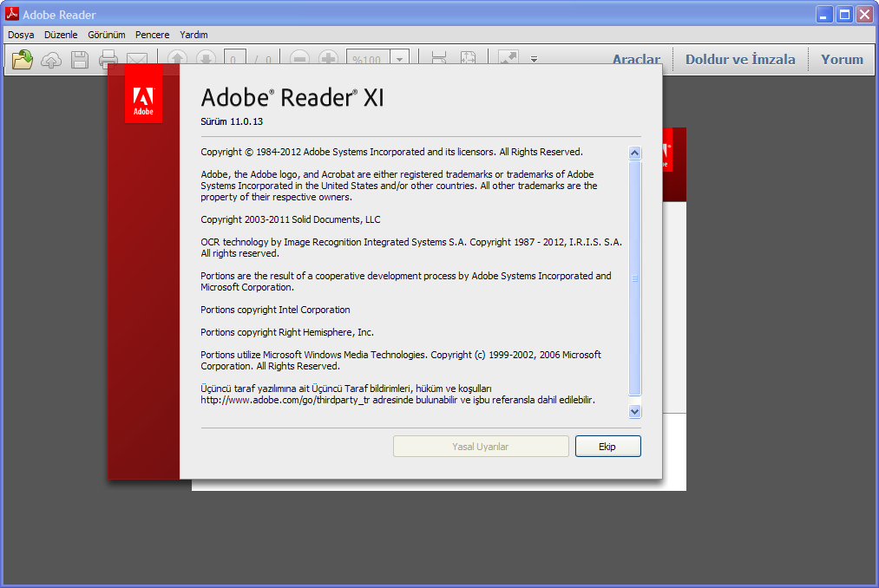Screen dimensions: 879x588
Task: Open the Yorum pane
Action: coord(842,60)
